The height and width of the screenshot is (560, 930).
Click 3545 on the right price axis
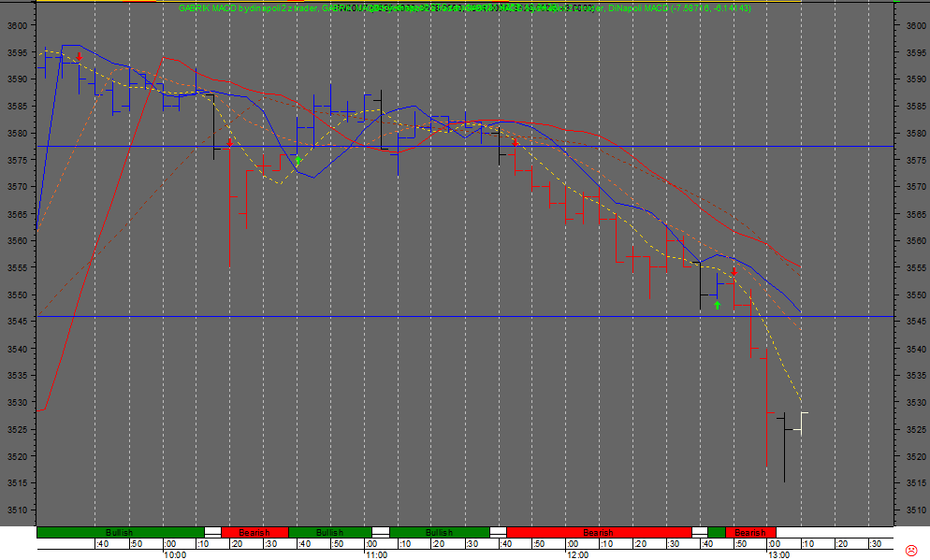916,322
